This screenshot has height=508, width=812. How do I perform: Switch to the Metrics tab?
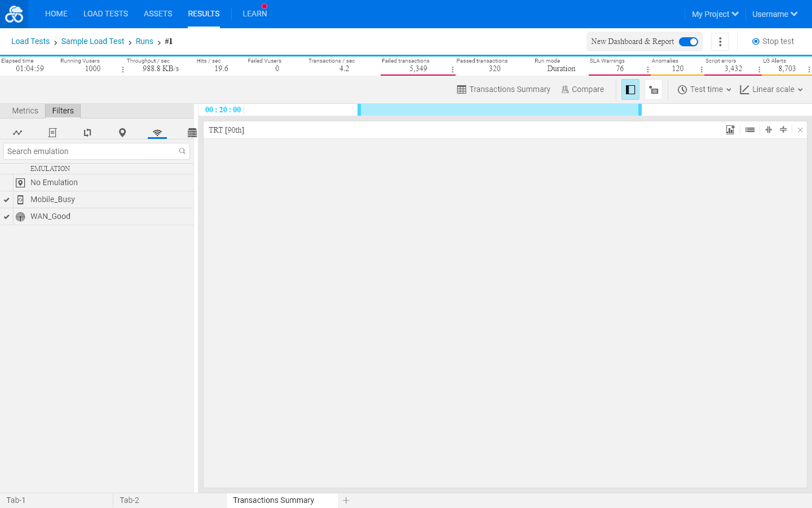pyautogui.click(x=25, y=111)
